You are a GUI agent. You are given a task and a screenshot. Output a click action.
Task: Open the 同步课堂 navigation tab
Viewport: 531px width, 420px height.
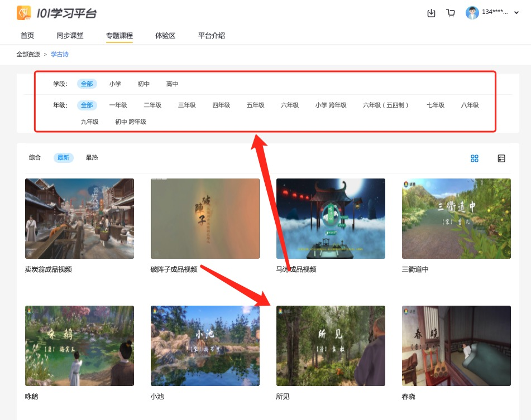[x=70, y=36]
